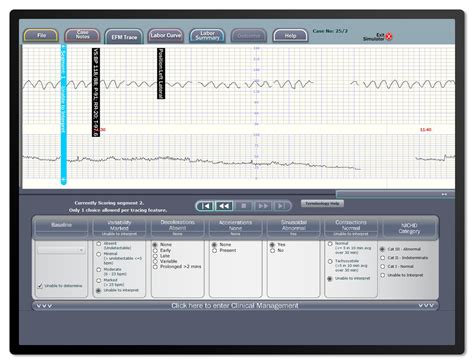Select Cat II - Indeterminate category
The height and width of the screenshot is (364, 474).
tap(382, 258)
